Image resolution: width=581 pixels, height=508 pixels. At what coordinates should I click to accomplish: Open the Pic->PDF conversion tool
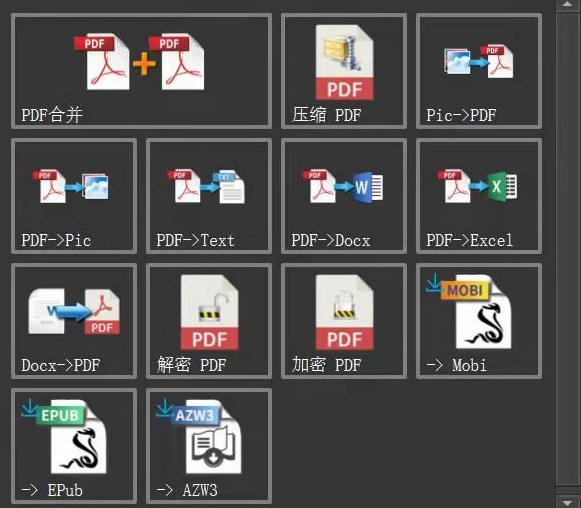[x=479, y=71]
